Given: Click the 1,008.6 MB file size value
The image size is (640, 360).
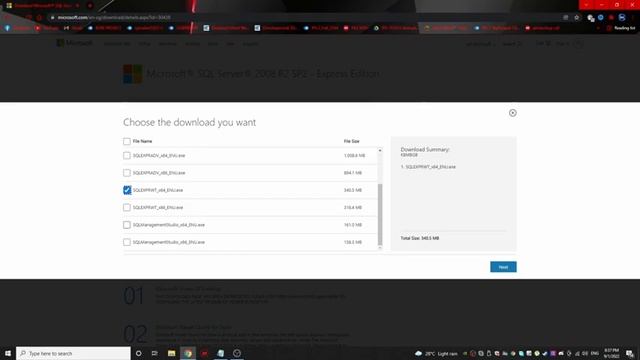Looking at the screenshot, I should pyautogui.click(x=354, y=156).
